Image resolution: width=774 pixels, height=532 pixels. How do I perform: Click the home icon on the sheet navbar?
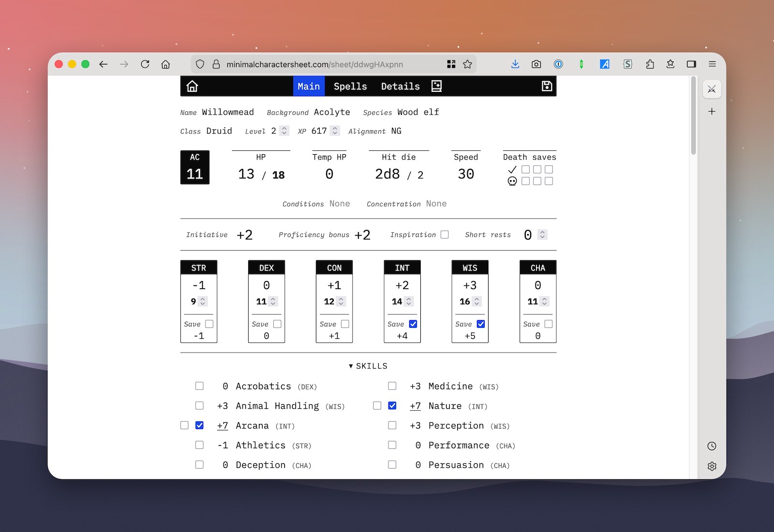pos(192,86)
